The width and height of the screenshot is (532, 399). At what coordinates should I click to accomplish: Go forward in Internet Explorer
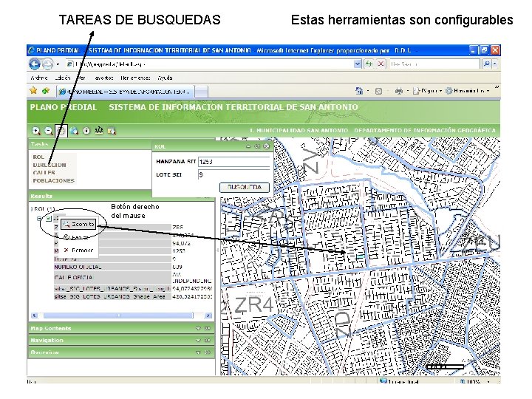click(x=48, y=64)
